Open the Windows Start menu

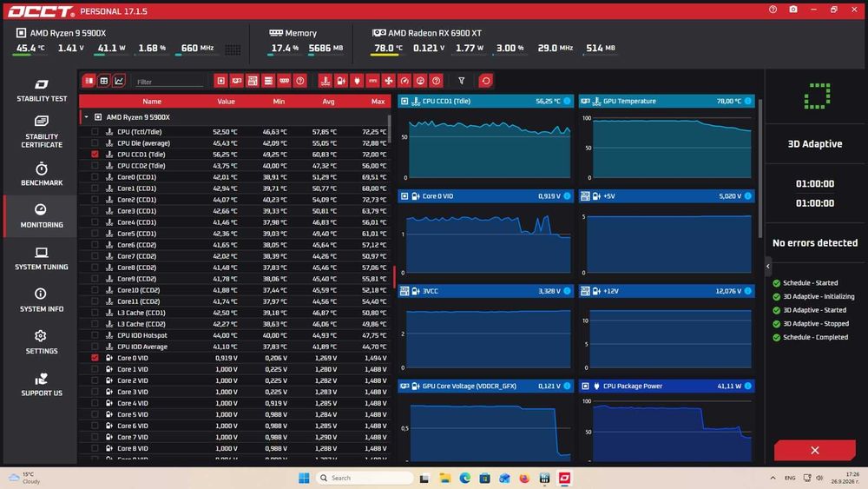304,478
